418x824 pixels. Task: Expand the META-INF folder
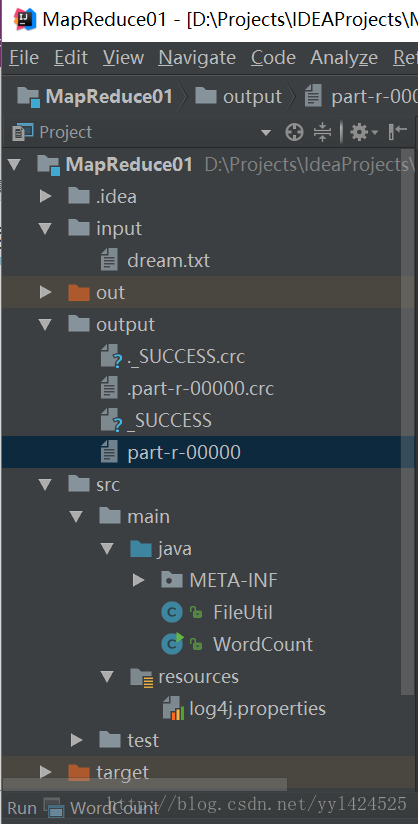point(138,581)
